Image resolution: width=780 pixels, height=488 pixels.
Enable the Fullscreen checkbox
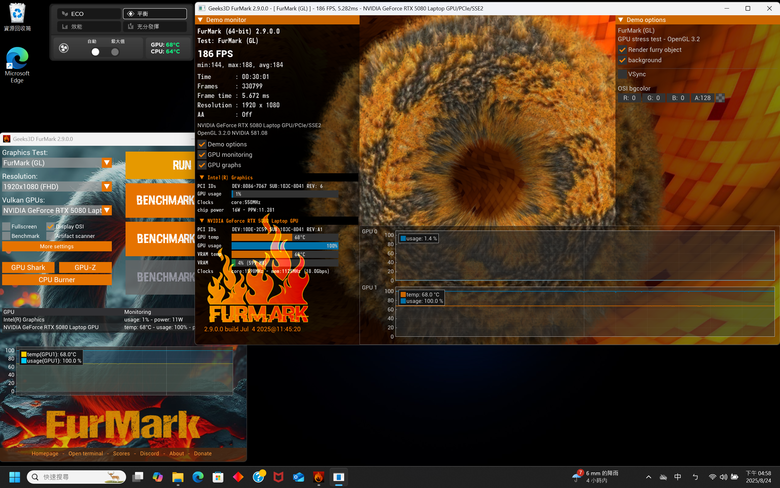(x=6, y=226)
